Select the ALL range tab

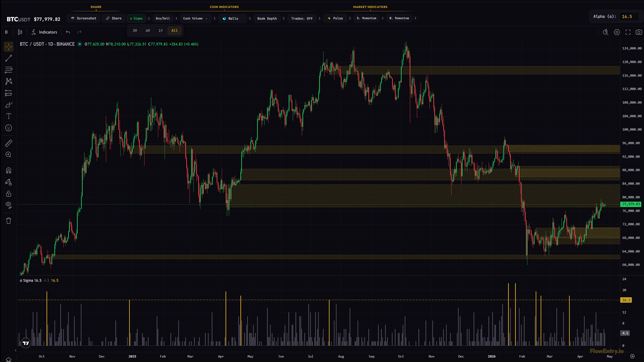[x=175, y=31]
